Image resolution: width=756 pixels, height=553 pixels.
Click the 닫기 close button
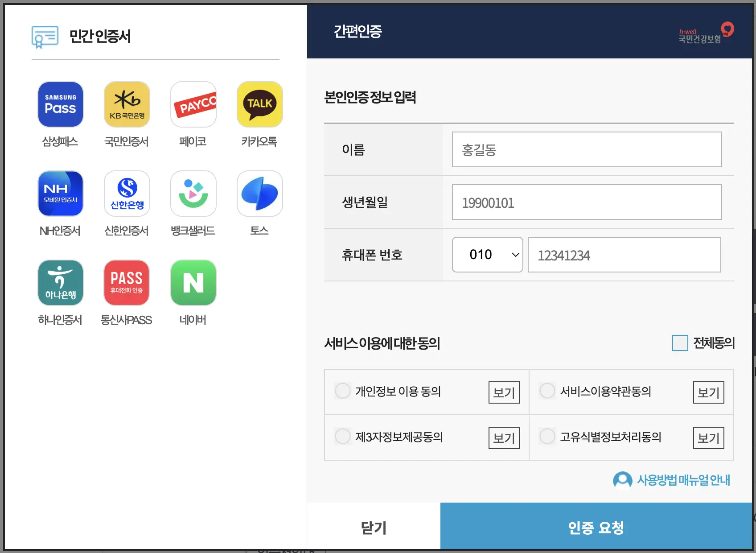pyautogui.click(x=374, y=526)
